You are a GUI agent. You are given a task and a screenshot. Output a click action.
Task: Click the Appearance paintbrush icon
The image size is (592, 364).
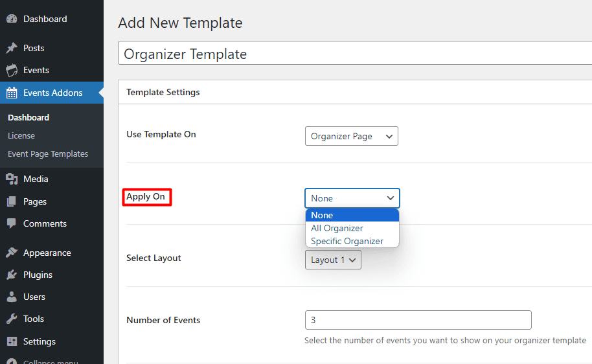point(12,253)
